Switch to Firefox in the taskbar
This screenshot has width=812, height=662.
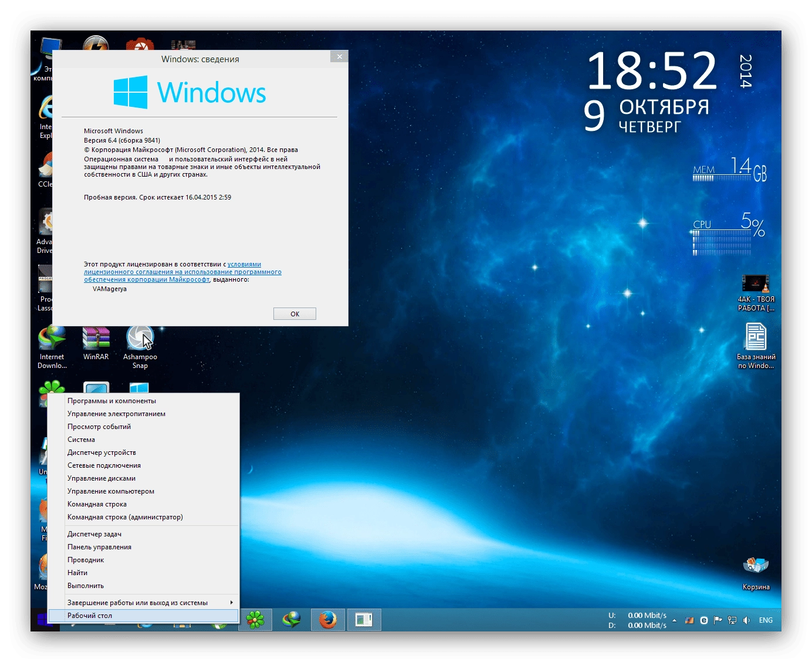point(328,620)
